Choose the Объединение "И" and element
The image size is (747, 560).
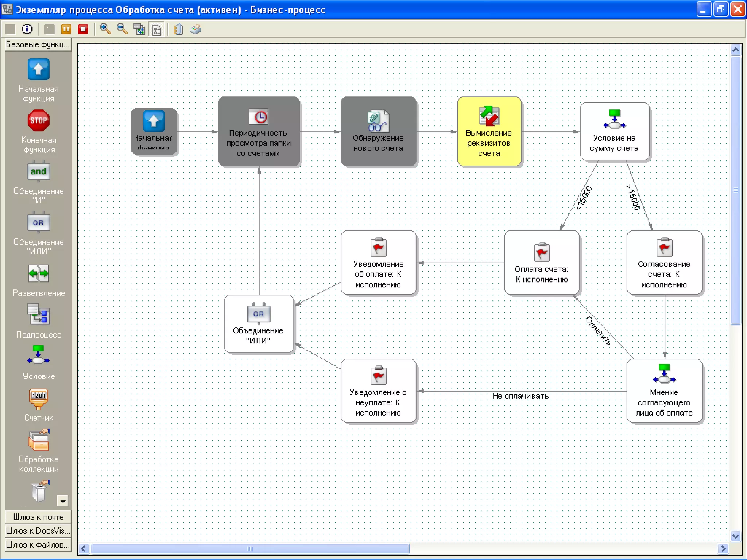pos(38,171)
